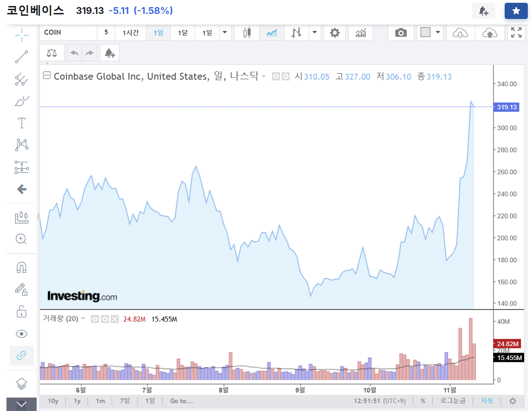Open bottom-right chart settings gear

[x=513, y=401]
